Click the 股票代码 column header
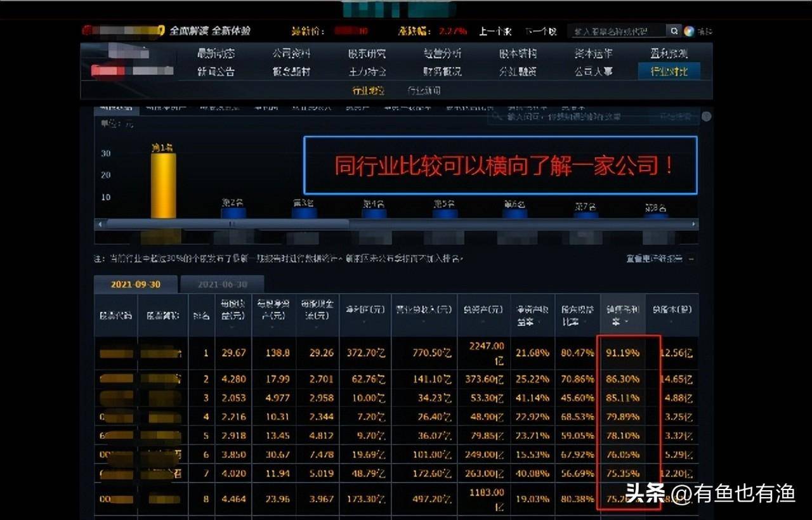The height and width of the screenshot is (520, 812). 115,315
